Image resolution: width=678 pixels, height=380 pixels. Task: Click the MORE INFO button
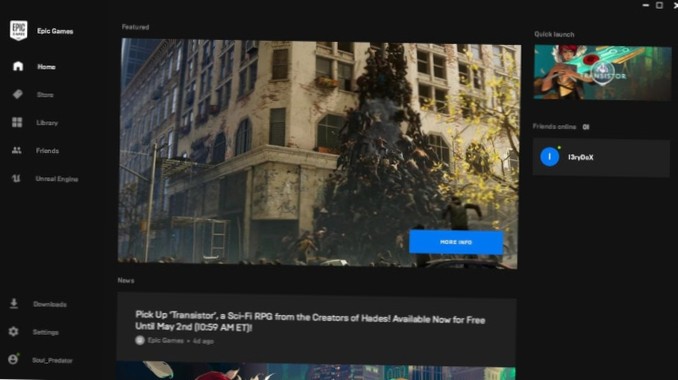tap(456, 242)
